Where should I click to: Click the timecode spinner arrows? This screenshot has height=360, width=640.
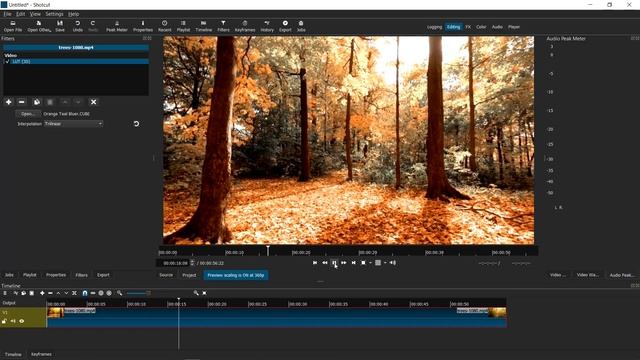point(192,263)
